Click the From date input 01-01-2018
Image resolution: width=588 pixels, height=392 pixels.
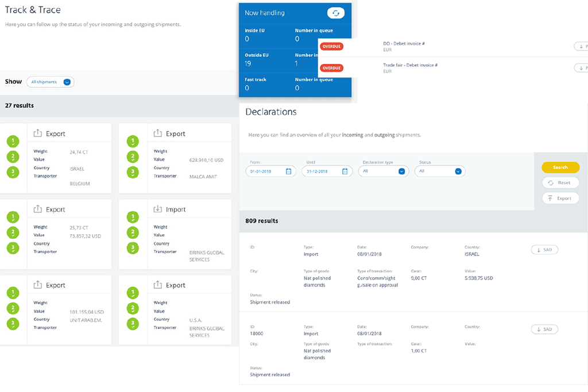pyautogui.click(x=266, y=171)
